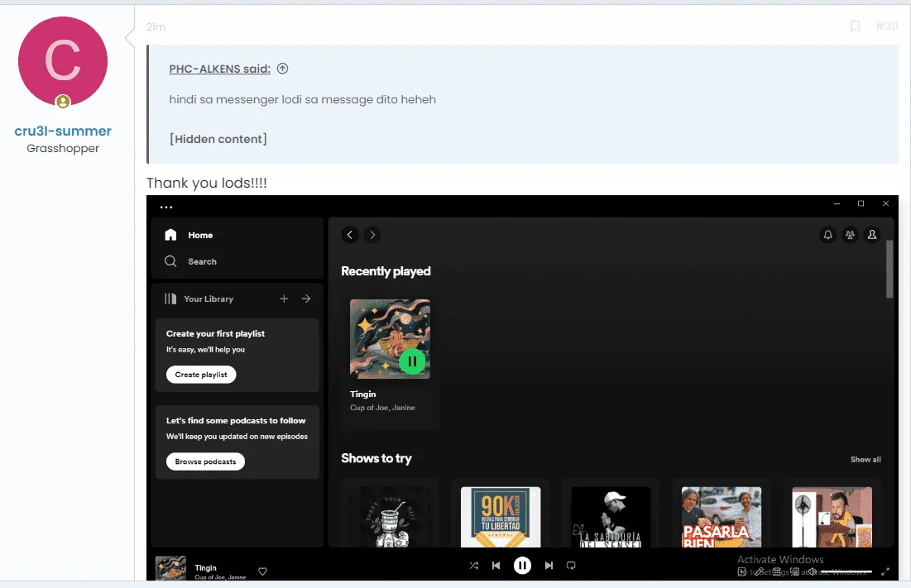Click Show all beside Shows to try
911x588 pixels.
coord(865,459)
